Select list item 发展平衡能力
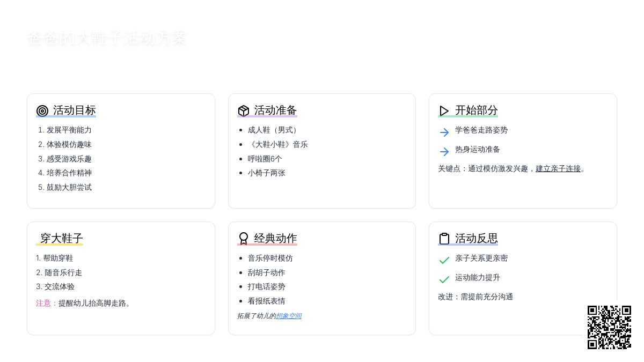644x362 pixels. click(x=69, y=130)
